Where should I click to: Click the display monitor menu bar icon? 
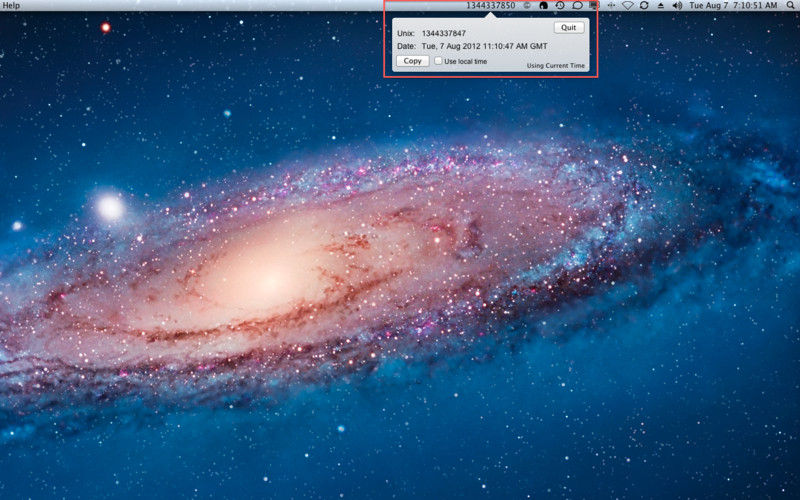pyautogui.click(x=593, y=5)
